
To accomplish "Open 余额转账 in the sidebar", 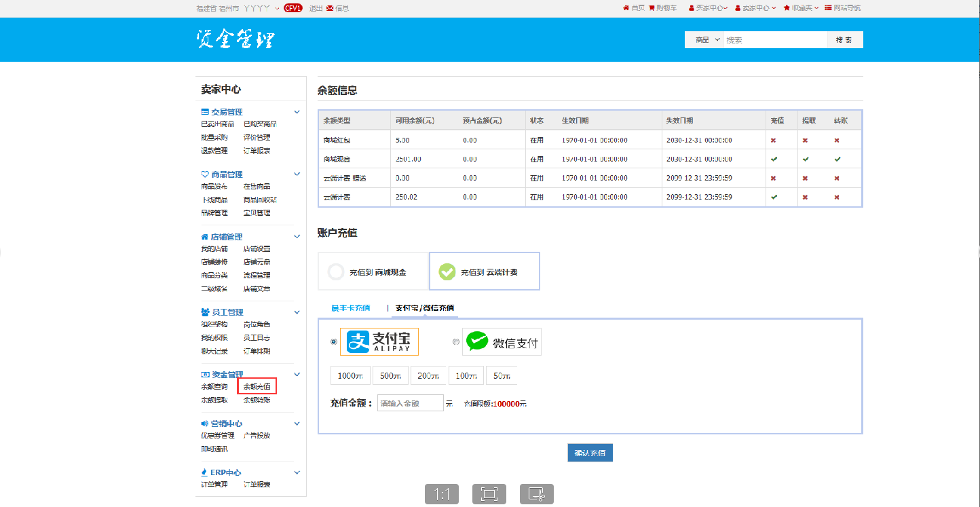I will tap(257, 400).
